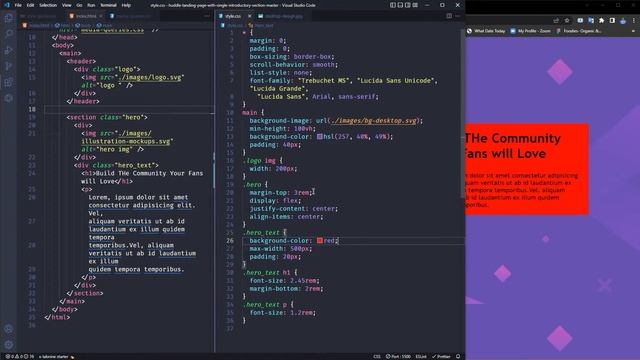The image size is (640, 360).
Task: Click the red color swatch on line 26
Action: (320, 240)
